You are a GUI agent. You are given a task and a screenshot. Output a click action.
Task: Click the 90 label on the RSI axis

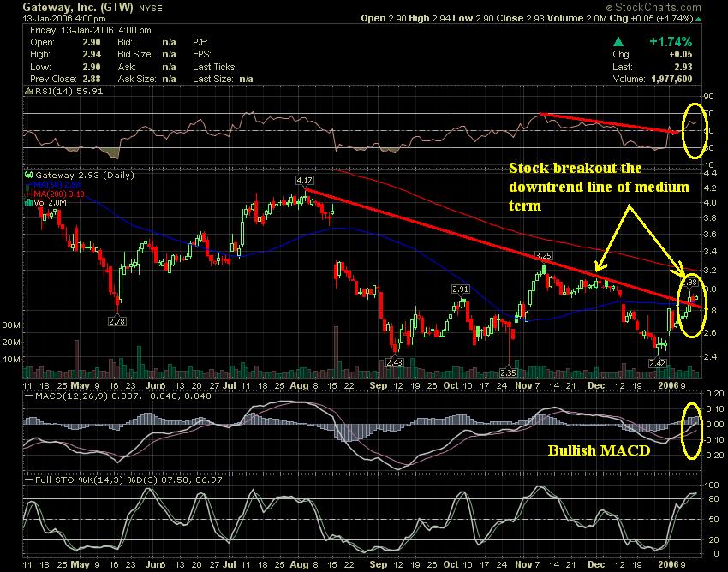709,97
